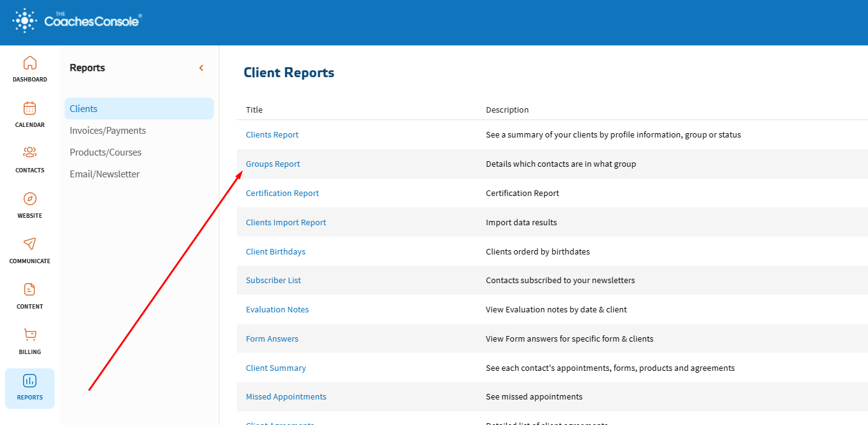Select the Reports bar chart icon

(30, 381)
